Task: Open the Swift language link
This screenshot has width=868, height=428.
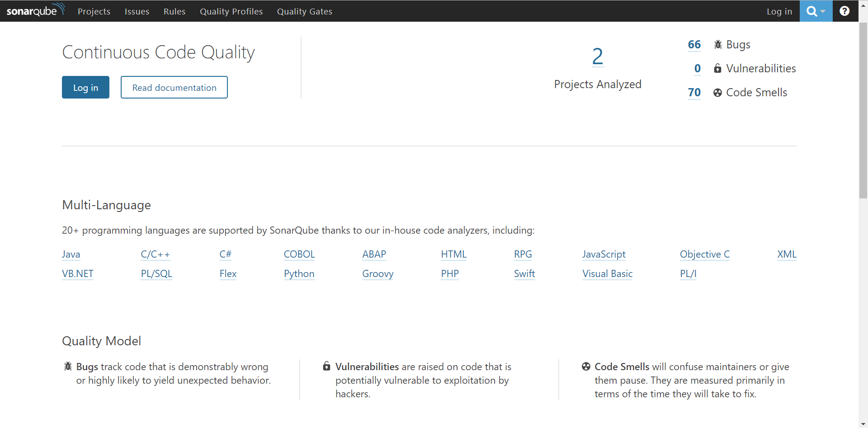Action: tap(524, 274)
